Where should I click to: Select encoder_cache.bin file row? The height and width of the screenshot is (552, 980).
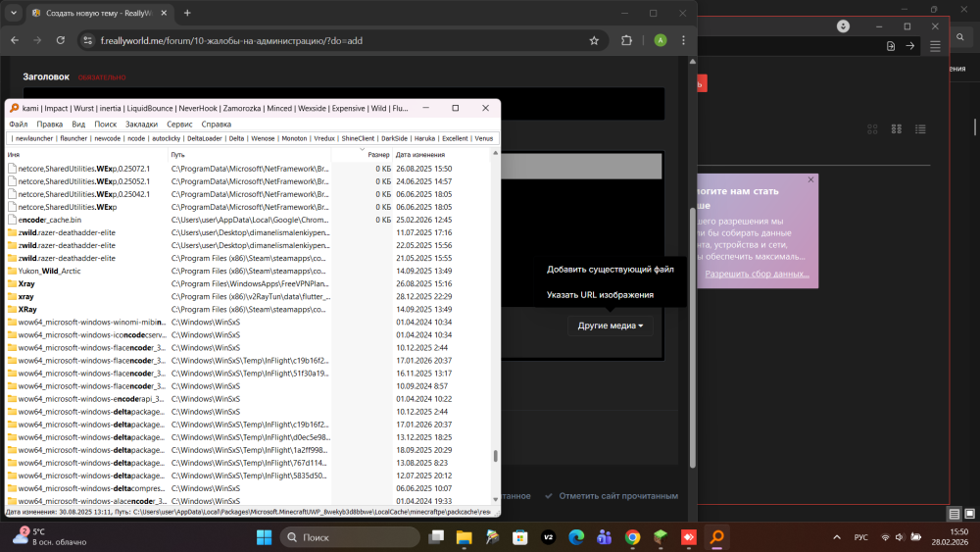pyautogui.click(x=249, y=220)
